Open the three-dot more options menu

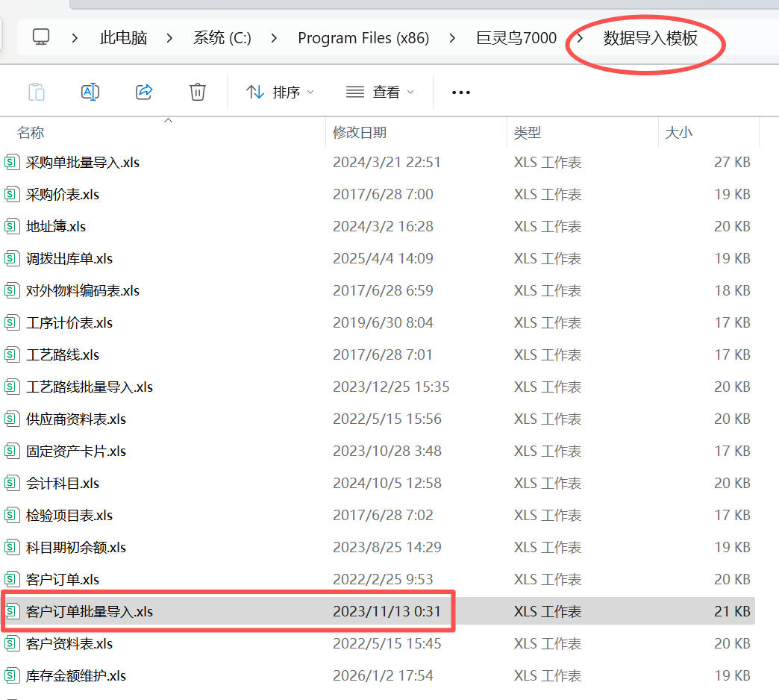461,93
